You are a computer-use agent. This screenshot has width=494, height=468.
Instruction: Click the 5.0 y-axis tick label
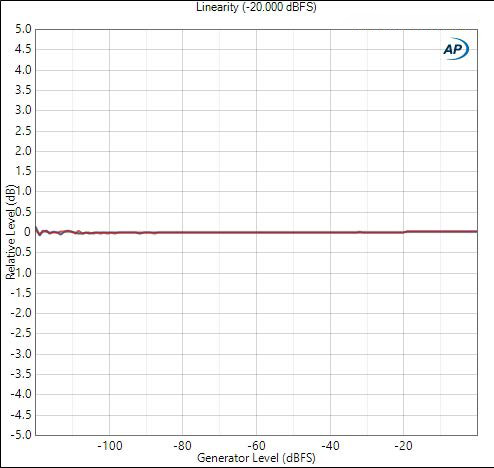pyautogui.click(x=23, y=29)
